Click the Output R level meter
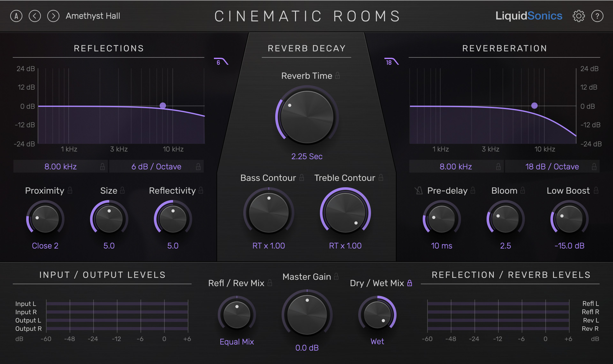613x364 pixels. pos(117,329)
